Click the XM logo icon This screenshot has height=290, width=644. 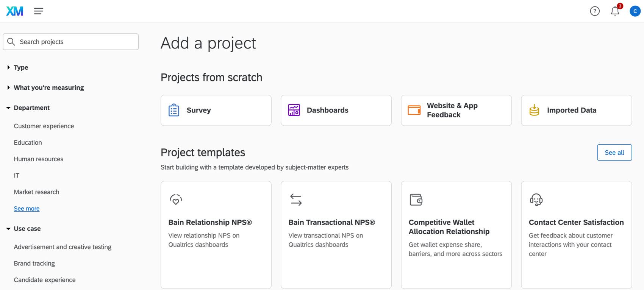pyautogui.click(x=15, y=11)
